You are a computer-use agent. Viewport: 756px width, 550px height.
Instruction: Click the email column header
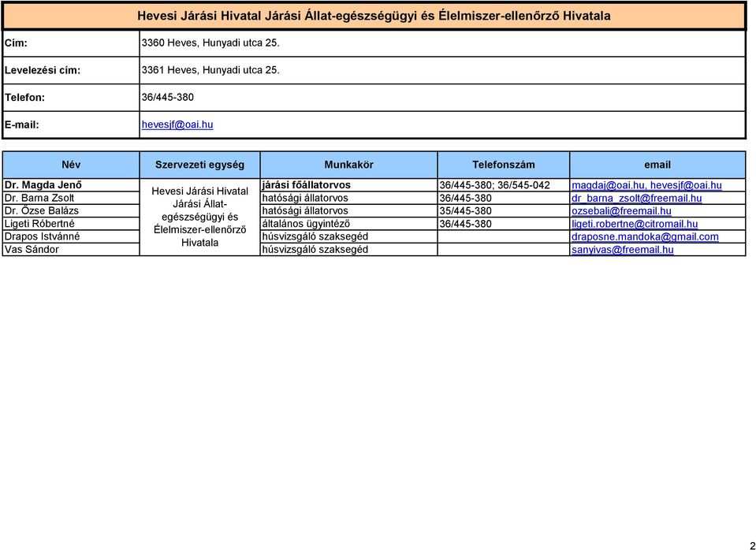click(657, 165)
